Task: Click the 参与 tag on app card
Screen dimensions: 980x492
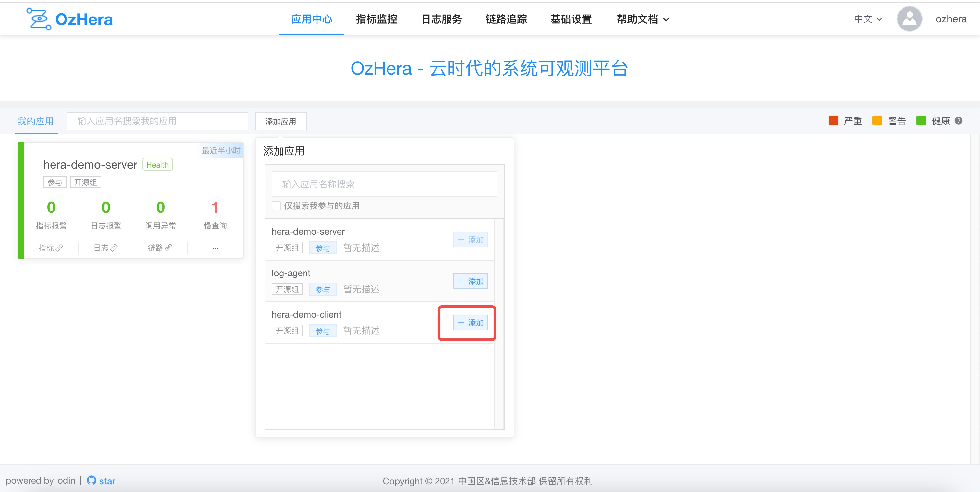Action: 55,182
